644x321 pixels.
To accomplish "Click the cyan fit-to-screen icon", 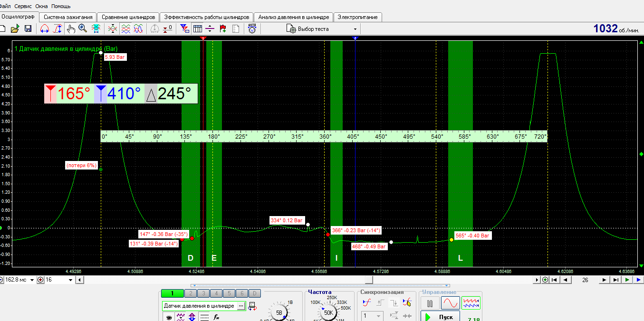I will point(96,28).
